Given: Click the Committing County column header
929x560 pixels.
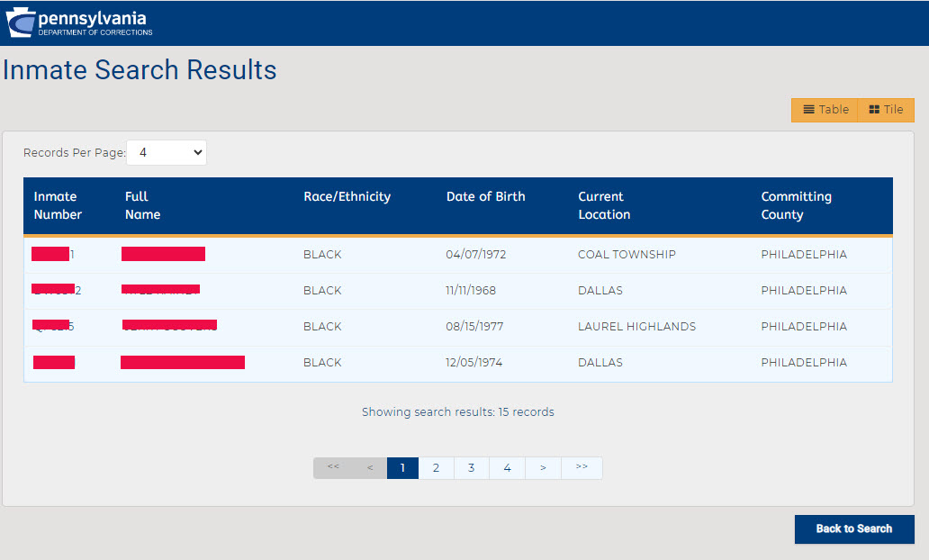Looking at the screenshot, I should click(796, 205).
